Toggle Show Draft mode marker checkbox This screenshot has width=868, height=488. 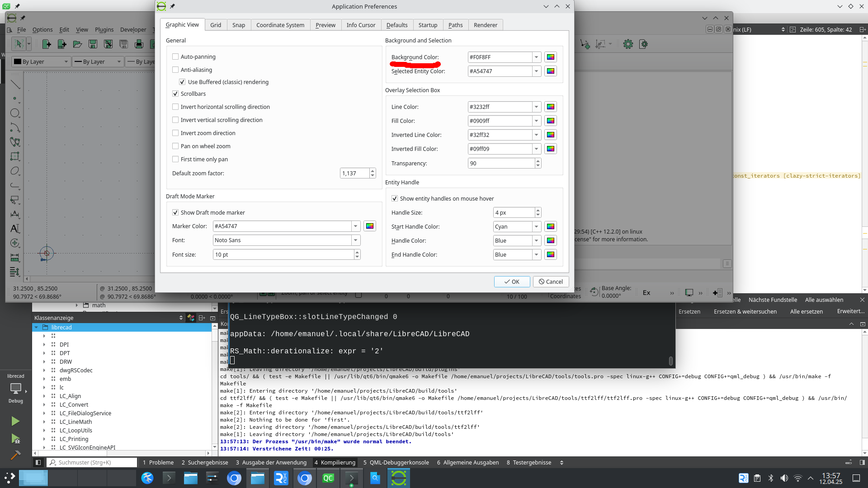coord(175,213)
